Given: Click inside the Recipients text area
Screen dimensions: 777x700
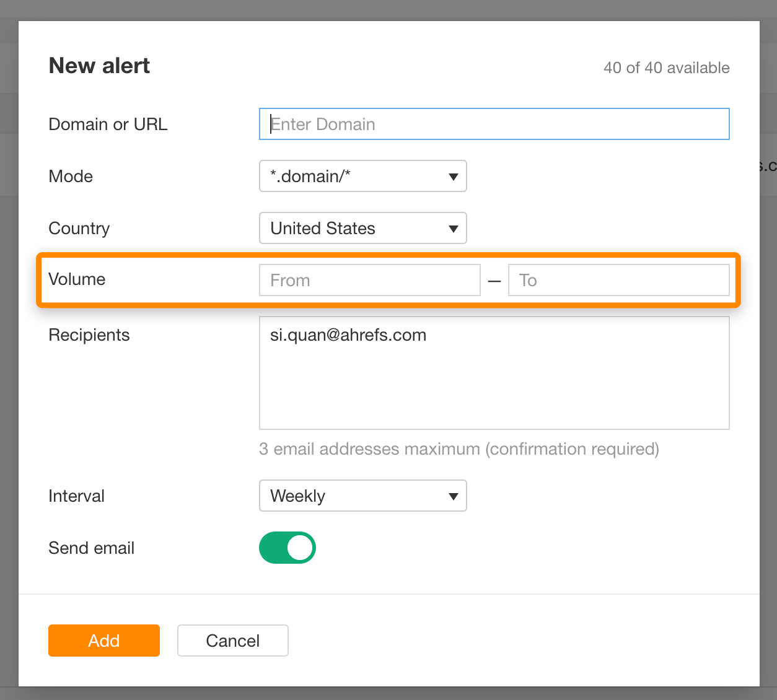Looking at the screenshot, I should click(494, 384).
